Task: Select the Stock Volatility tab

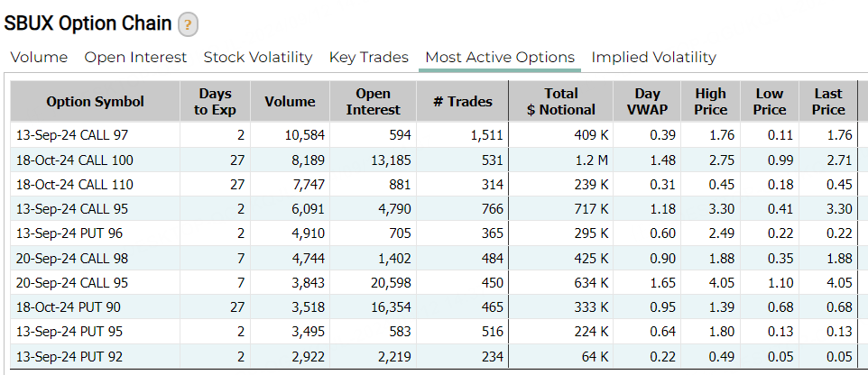Action: coord(258,58)
